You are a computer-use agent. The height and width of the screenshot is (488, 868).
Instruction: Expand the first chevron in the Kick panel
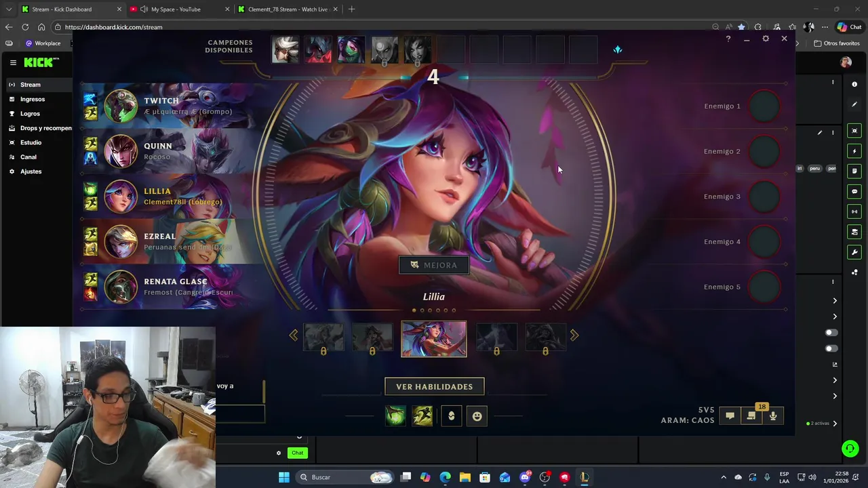pyautogui.click(x=835, y=301)
